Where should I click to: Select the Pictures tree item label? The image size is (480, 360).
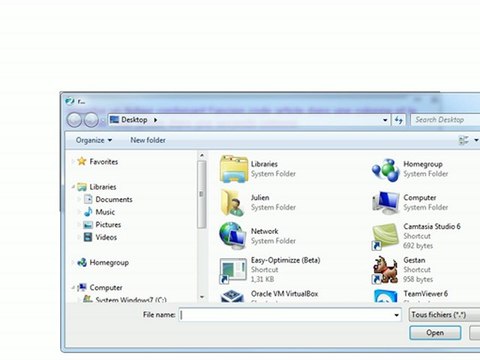point(108,225)
